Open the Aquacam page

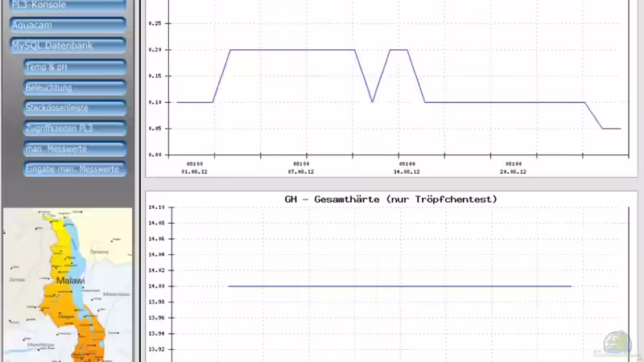[x=68, y=26]
